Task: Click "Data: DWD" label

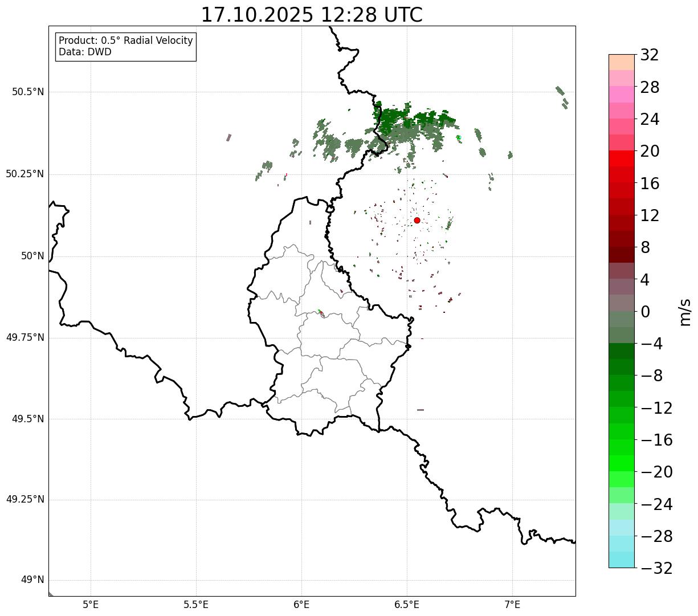Action: click(85, 52)
